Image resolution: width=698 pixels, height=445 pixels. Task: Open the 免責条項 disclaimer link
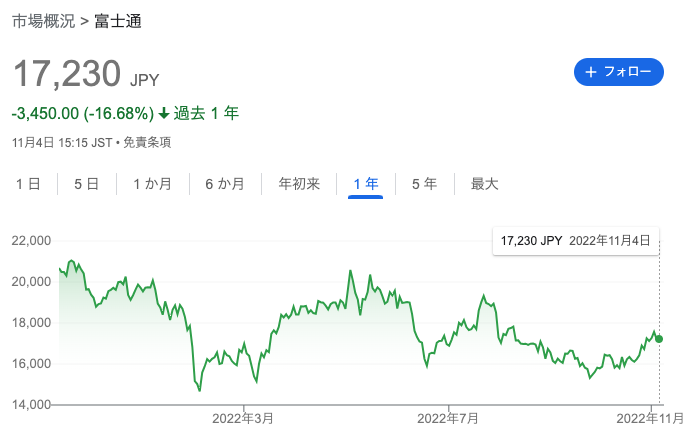147,142
